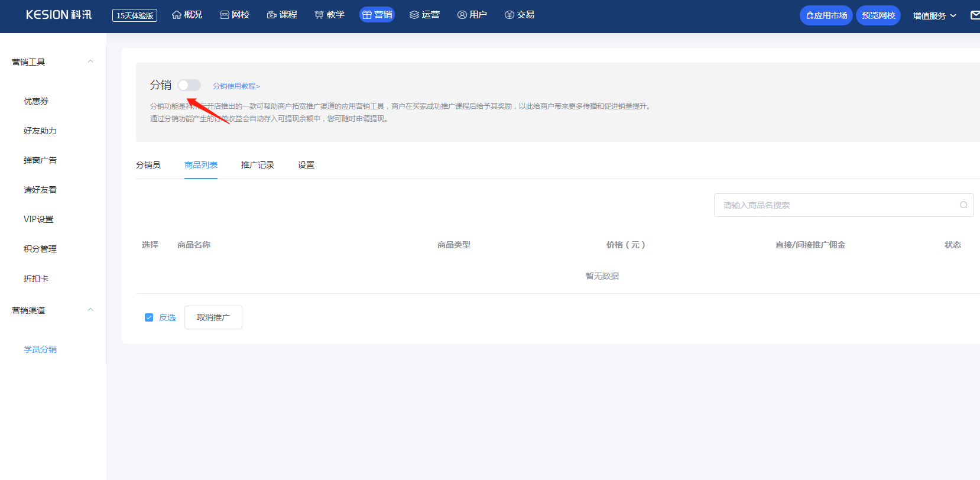Open the 增值服务 dropdown
Screen dimensions: 980x480
pyautogui.click(x=934, y=16)
